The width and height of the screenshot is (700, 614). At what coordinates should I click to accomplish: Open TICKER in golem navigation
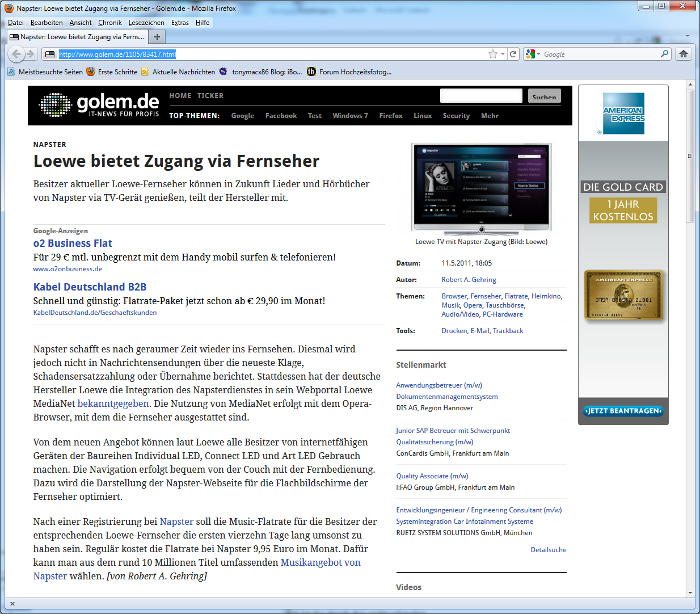tap(210, 96)
